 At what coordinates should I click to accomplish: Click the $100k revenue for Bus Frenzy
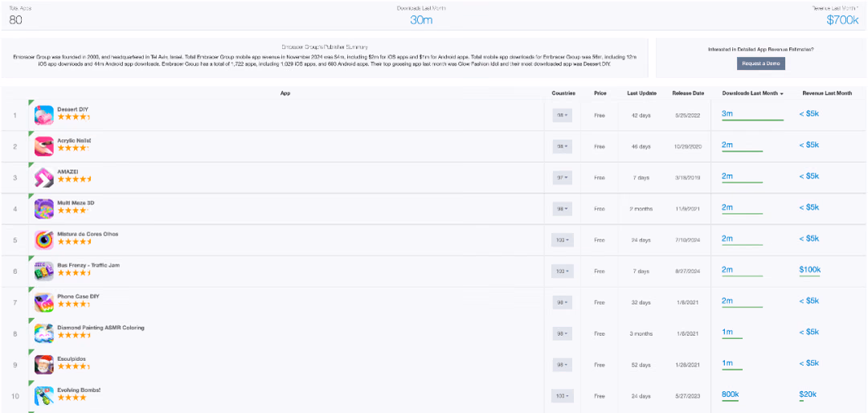(810, 270)
